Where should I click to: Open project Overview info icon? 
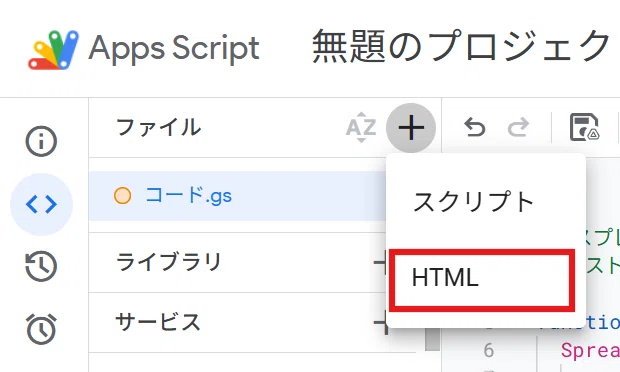coord(41,141)
